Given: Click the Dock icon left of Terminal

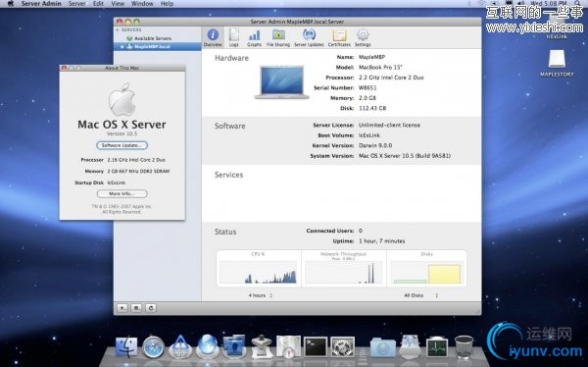Looking at the screenshot, I should [288, 346].
